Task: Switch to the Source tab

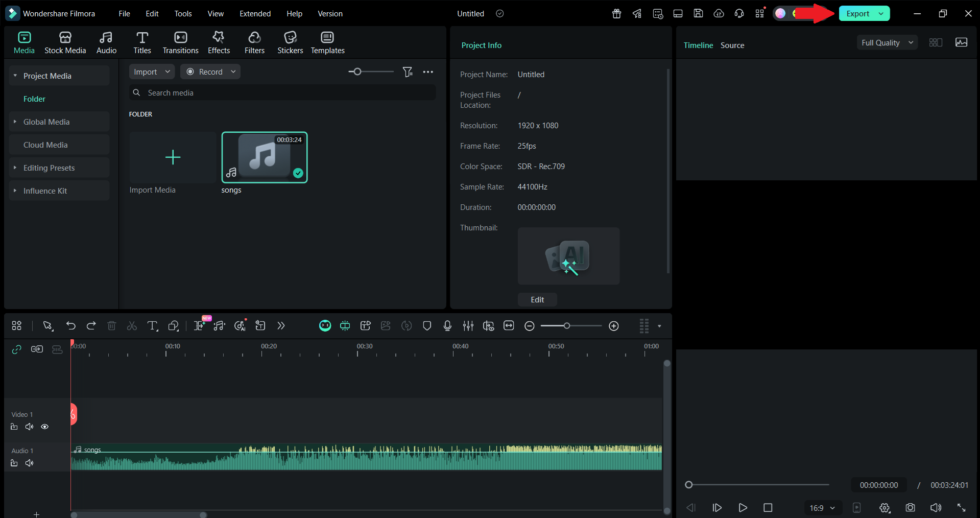Action: tap(732, 45)
